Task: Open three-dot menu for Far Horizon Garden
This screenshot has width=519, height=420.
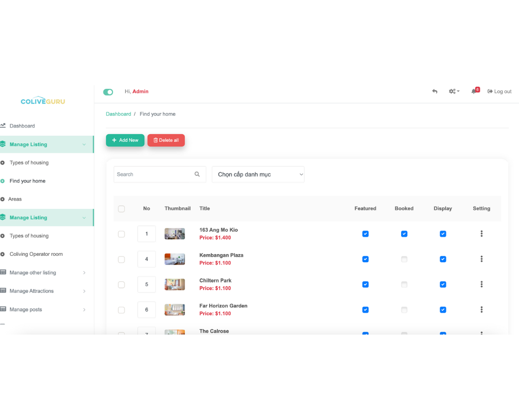Action: [481, 309]
